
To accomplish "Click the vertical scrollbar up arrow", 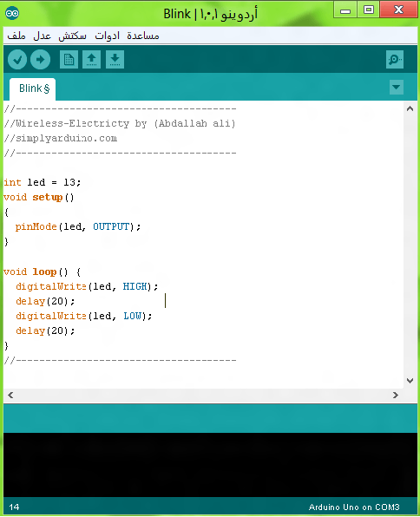I will (410, 108).
